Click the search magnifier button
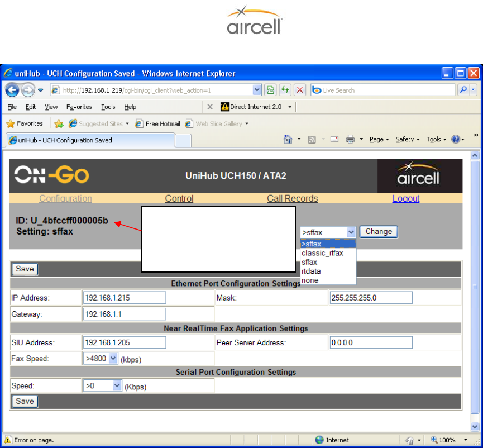 coord(463,90)
